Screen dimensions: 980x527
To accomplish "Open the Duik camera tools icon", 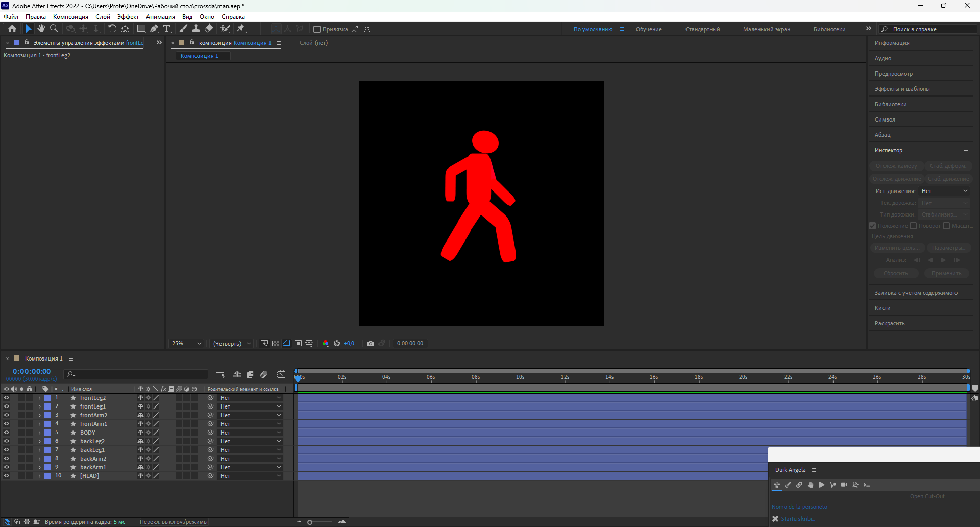I will 844,485.
